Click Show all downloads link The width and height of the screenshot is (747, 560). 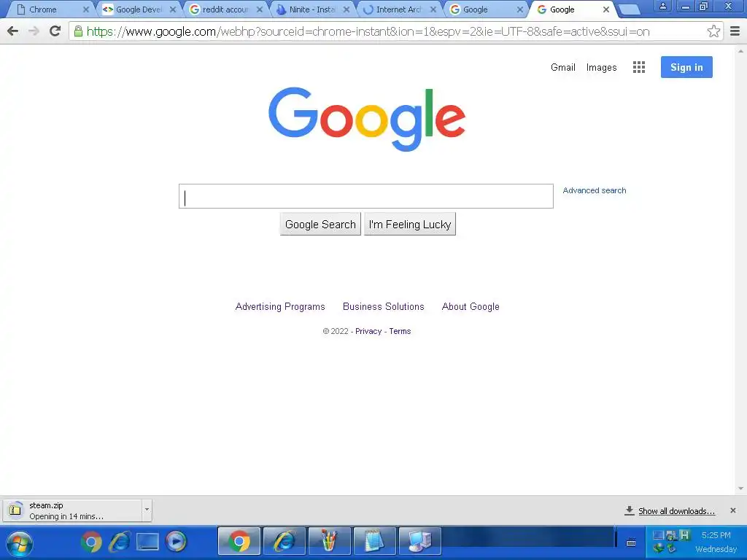coord(676,511)
